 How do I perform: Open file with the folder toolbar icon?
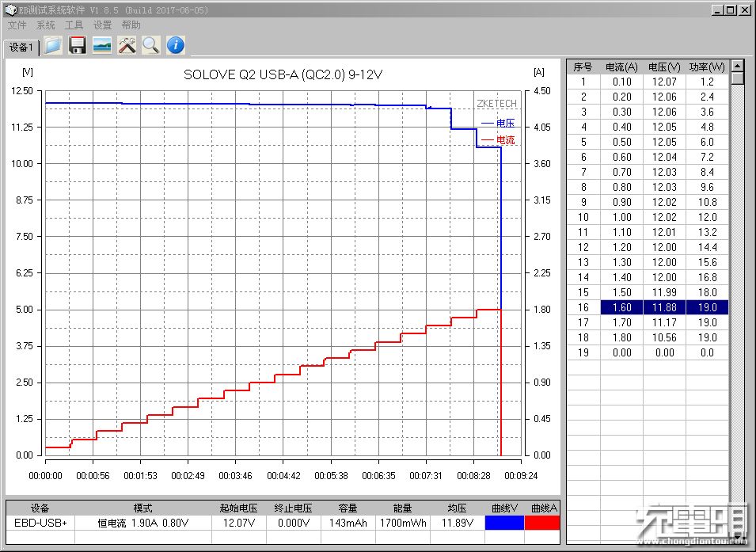pos(53,45)
